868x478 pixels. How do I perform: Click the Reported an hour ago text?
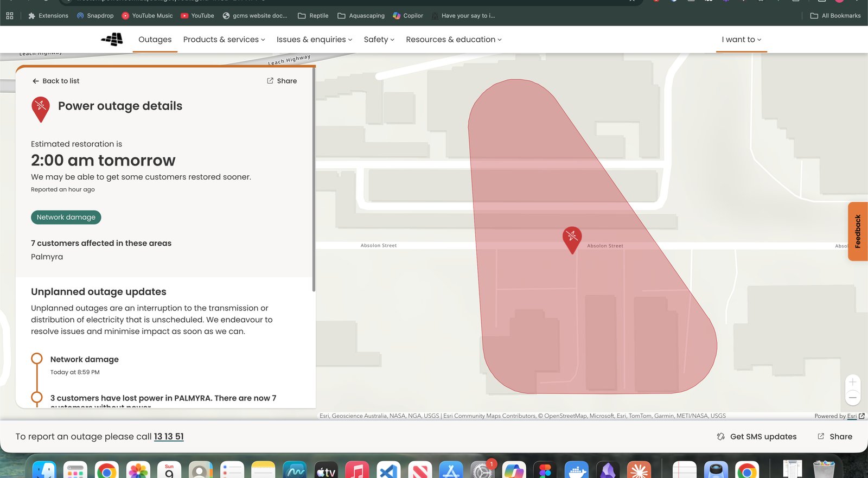coord(63,189)
